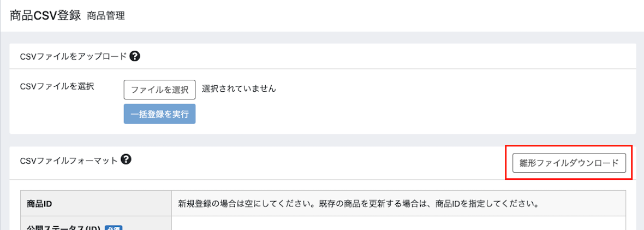Select the 商品ID header cell
The width and height of the screenshot is (644, 230).
point(96,203)
